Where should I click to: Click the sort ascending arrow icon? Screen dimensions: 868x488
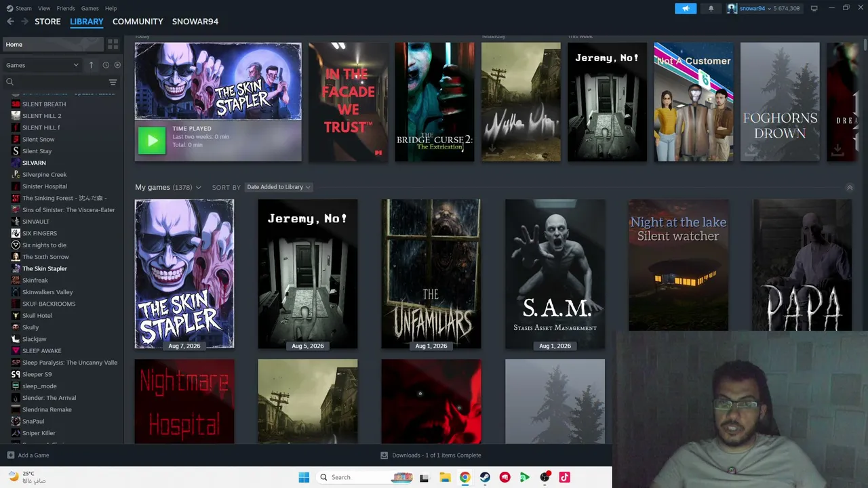tap(91, 65)
